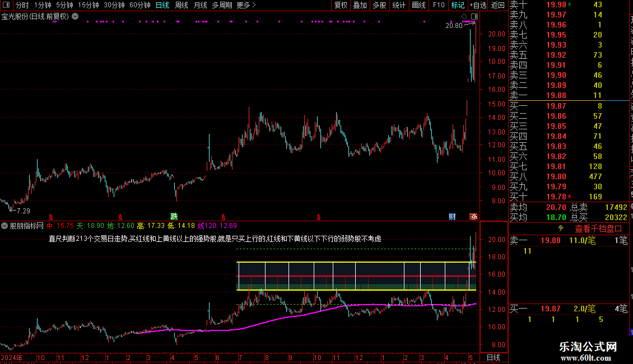Expand the 宝光股份 chart title dropdown
The width and height of the screenshot is (633, 364).
(x=75, y=17)
